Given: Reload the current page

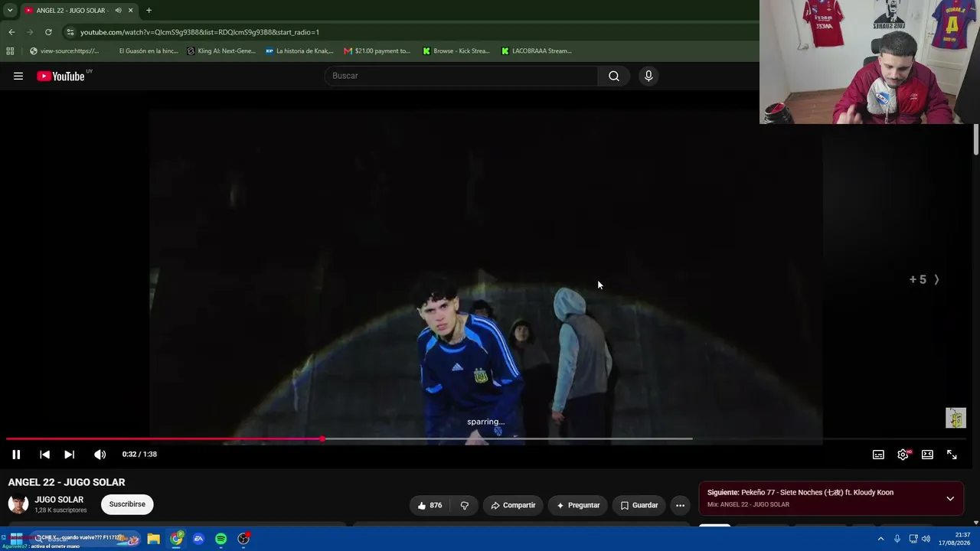Looking at the screenshot, I should click(48, 32).
